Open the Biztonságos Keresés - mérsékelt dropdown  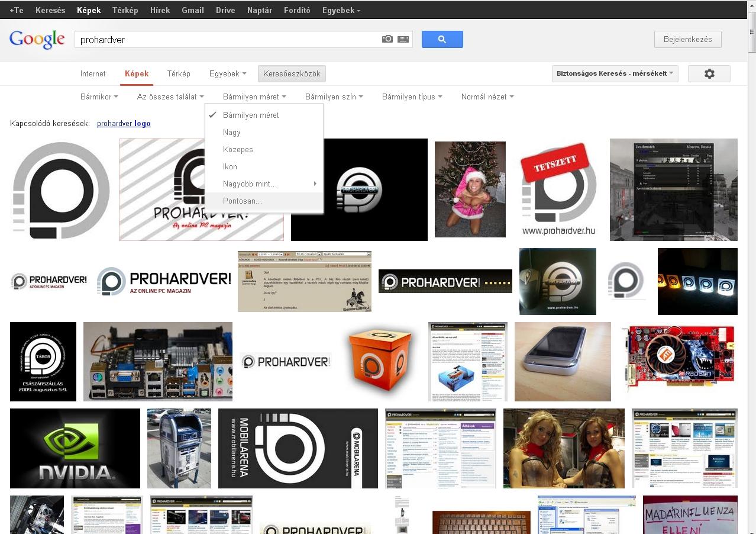615,73
